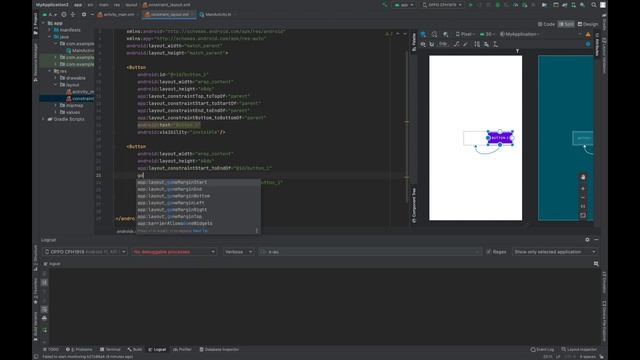Click clear constraints icon
The image size is (640, 360).
coord(456,44)
